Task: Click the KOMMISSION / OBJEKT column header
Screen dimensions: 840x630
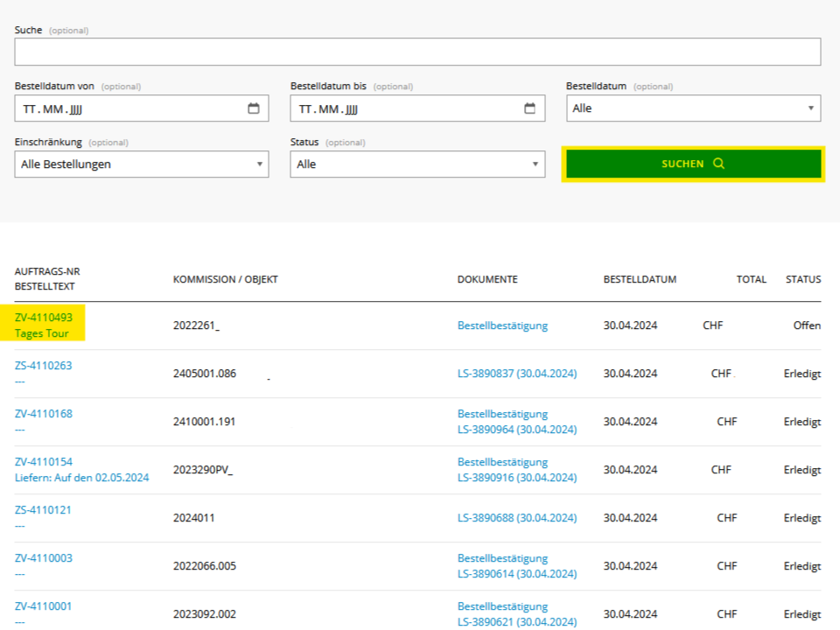Action: (x=226, y=280)
